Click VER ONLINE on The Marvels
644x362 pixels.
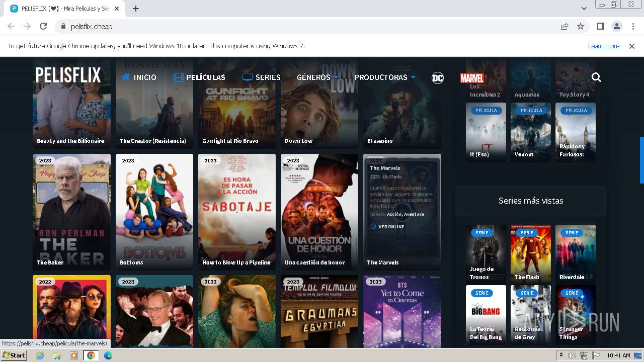click(x=387, y=227)
